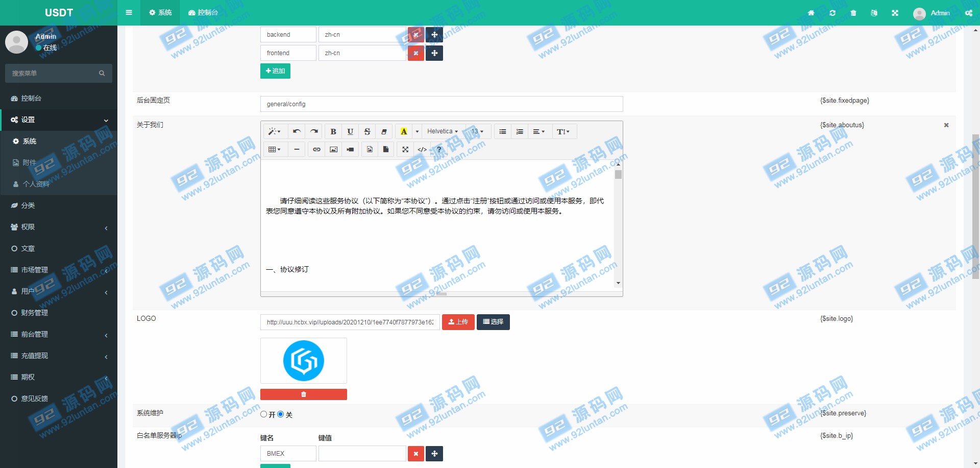Select the 关 radio for 系统维护

[281, 414]
